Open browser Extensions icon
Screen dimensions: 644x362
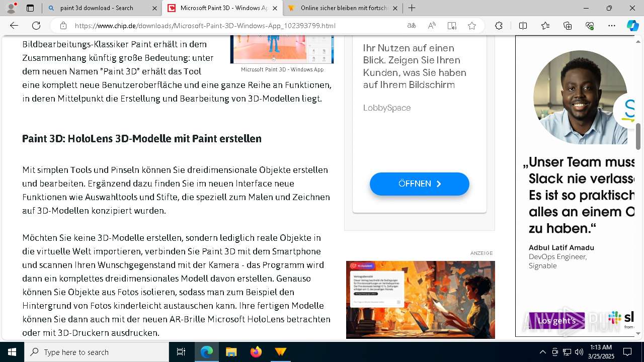tap(499, 26)
